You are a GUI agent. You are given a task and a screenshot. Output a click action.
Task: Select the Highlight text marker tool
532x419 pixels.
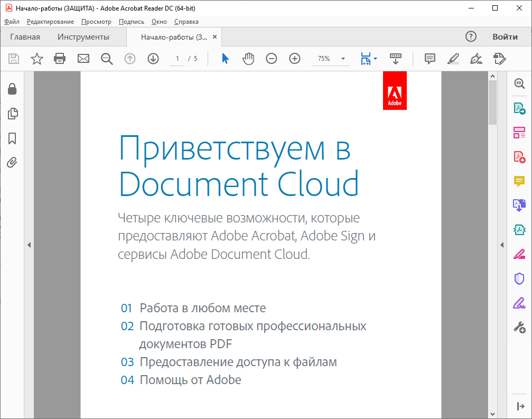coord(453,59)
